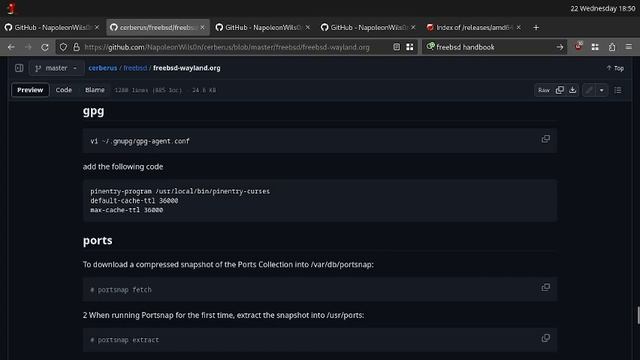Open the red extension icon with badge
The width and height of the screenshot is (640, 360).
578,47
